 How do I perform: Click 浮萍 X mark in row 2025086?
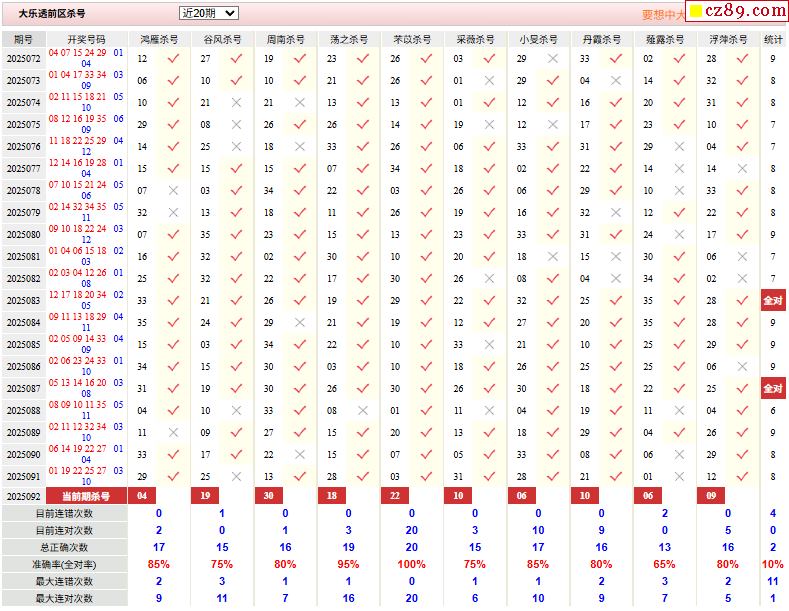pos(742,366)
